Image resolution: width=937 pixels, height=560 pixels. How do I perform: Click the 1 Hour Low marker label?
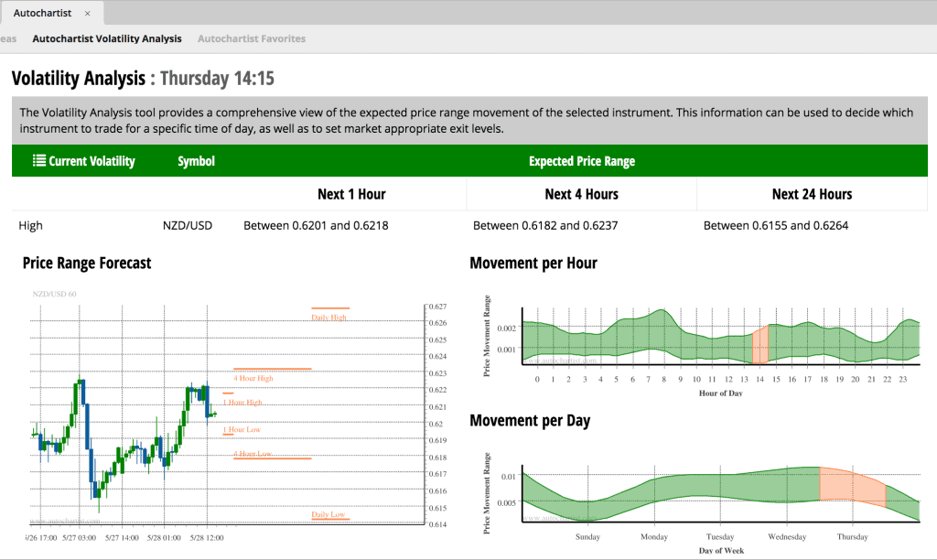click(x=242, y=429)
